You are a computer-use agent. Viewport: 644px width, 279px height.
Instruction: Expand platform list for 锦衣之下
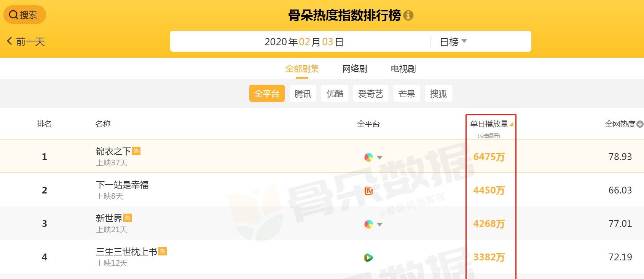pyautogui.click(x=379, y=157)
